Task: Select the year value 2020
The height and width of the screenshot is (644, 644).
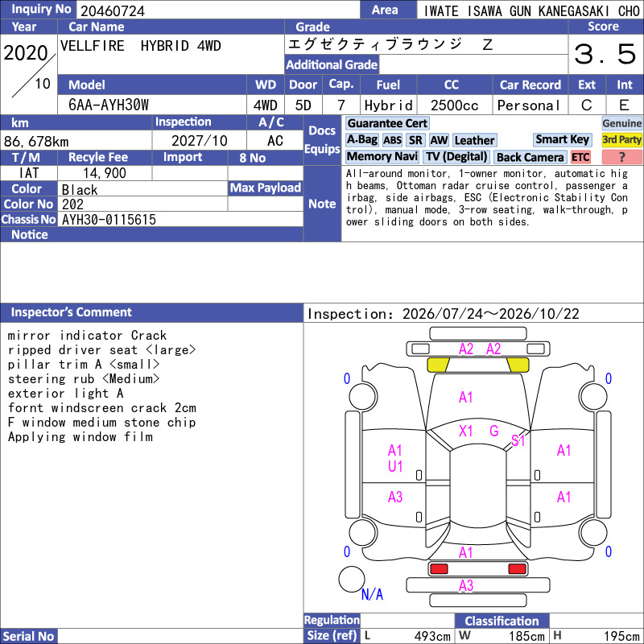Action: click(26, 53)
